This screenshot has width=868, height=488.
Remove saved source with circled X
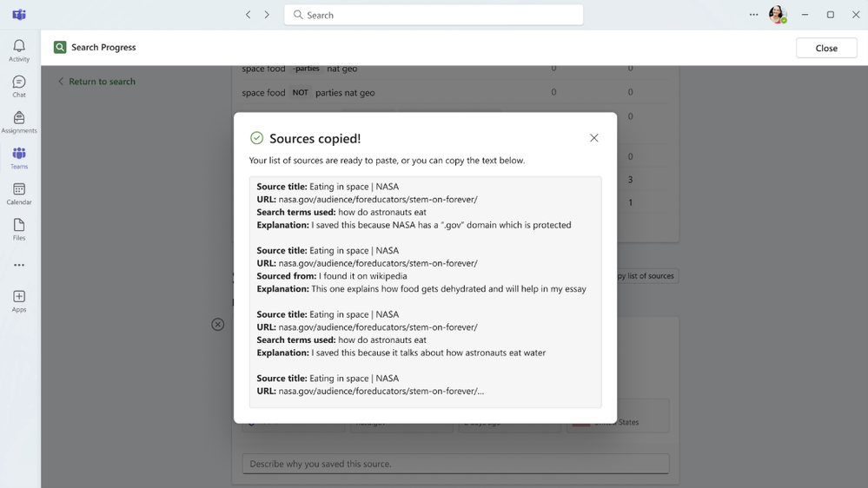(217, 324)
